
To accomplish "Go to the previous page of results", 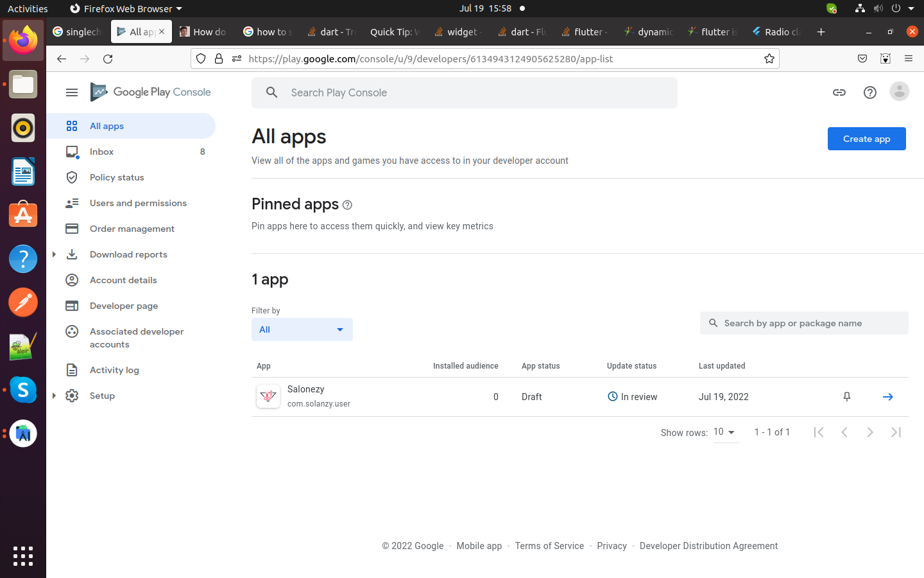I will pos(844,432).
